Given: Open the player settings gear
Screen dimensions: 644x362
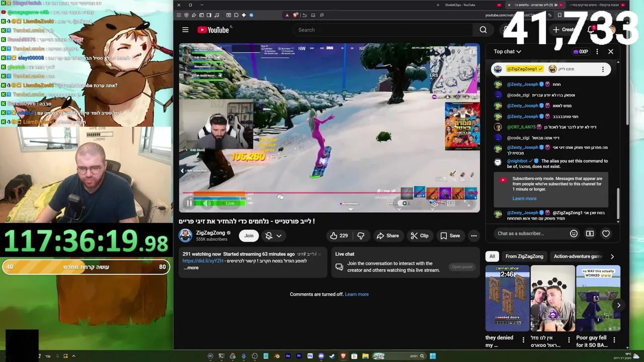Looking at the screenshot, I should coord(434,203).
